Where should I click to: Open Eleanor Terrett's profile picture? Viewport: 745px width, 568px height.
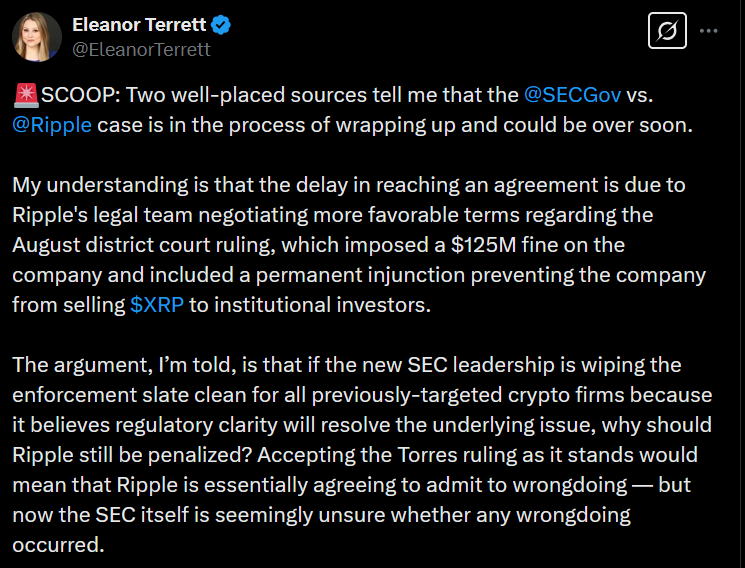pos(37,36)
